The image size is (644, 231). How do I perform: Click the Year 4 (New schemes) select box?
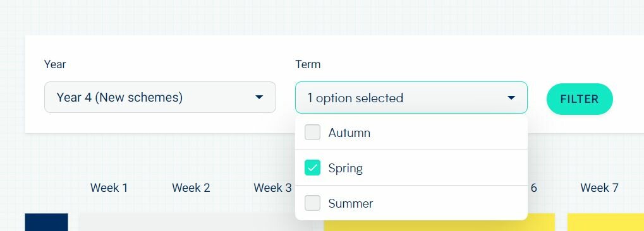(x=160, y=97)
